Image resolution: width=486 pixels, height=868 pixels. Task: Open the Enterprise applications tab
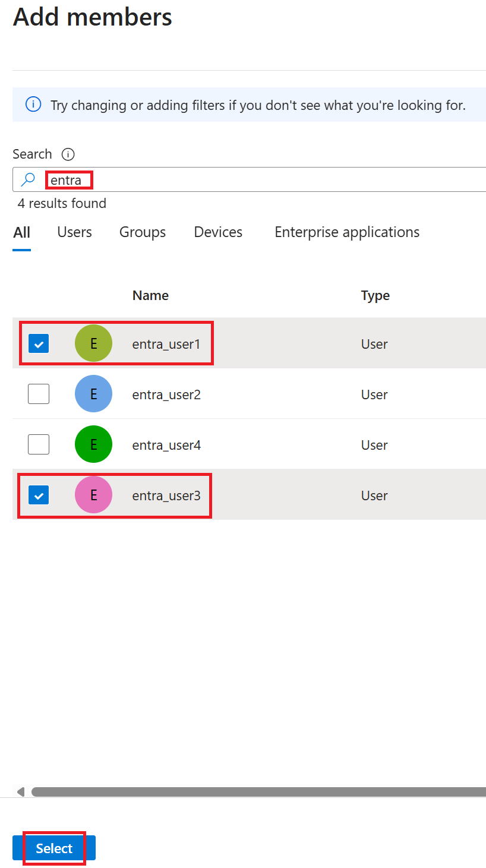[x=347, y=232]
